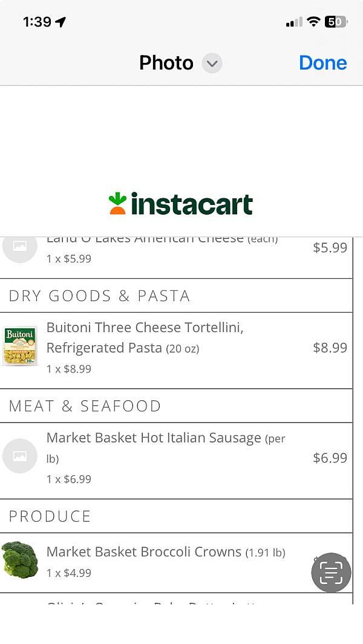Tap the 1:39 clock in the status bar
This screenshot has width=363, height=644.
(x=36, y=21)
